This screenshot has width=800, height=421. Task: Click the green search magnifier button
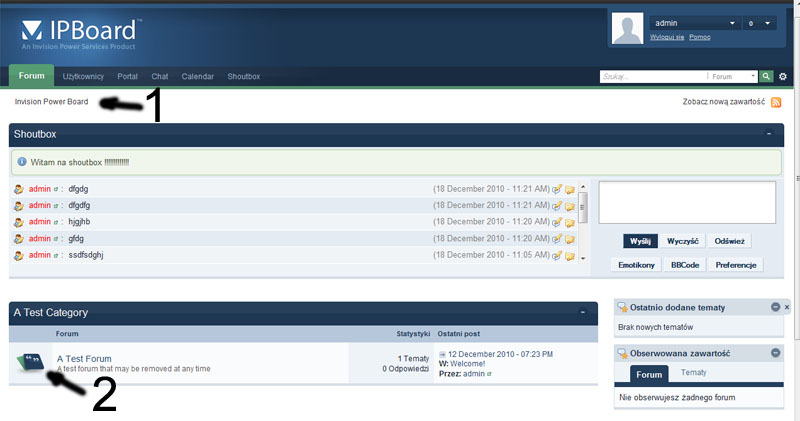click(x=766, y=77)
